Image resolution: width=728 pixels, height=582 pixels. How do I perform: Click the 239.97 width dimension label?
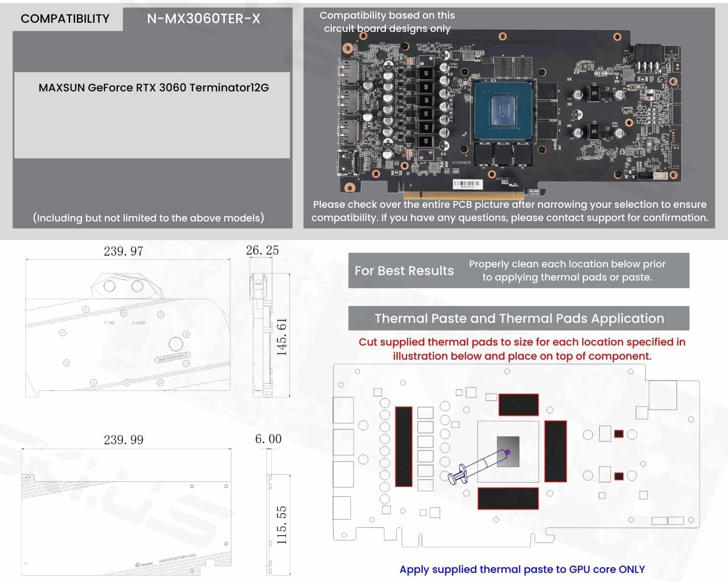(x=123, y=251)
